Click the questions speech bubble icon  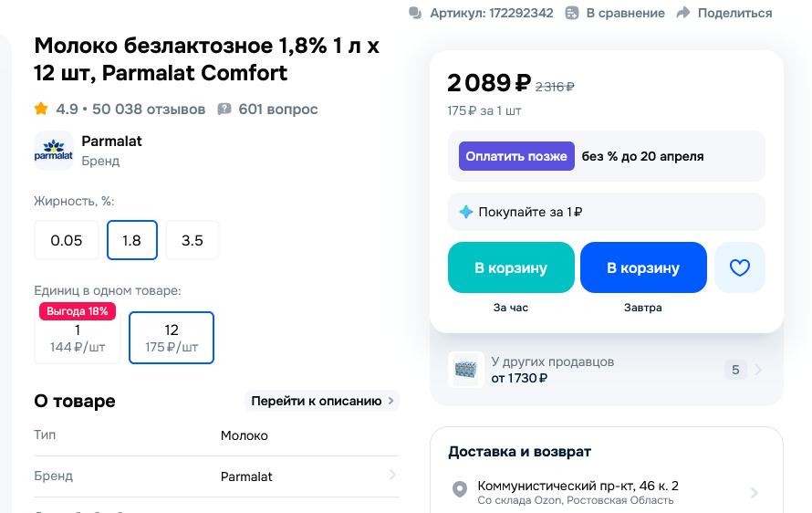[x=224, y=110]
